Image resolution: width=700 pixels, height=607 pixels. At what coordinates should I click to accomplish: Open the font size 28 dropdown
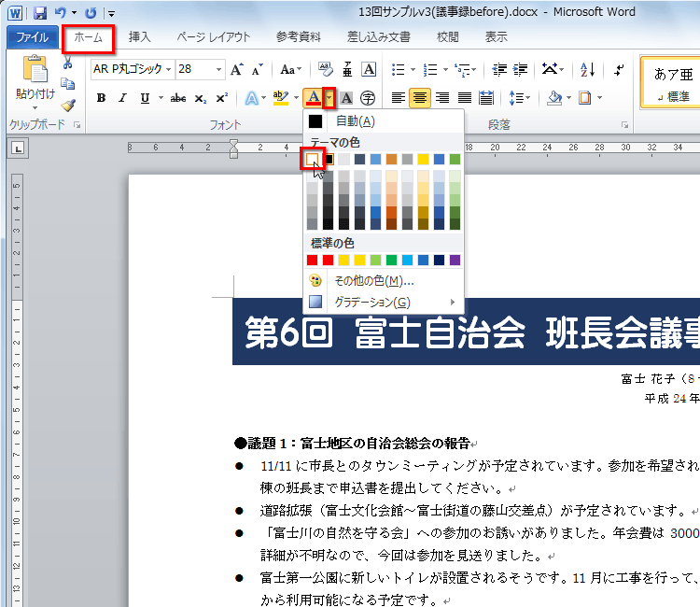pos(218,70)
